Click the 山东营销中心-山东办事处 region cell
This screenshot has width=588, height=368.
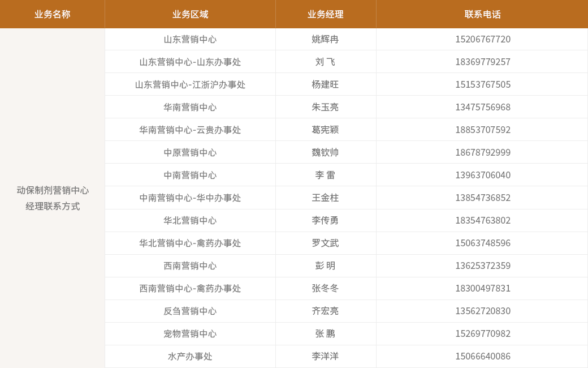190,62
